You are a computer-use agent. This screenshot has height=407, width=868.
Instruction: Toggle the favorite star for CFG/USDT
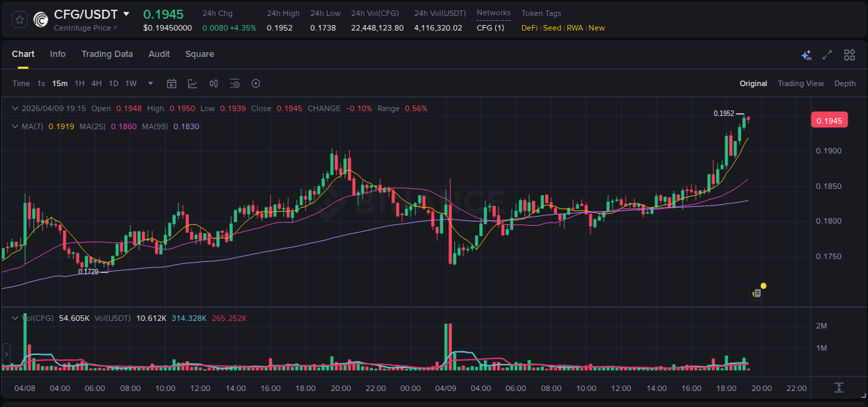(18, 19)
